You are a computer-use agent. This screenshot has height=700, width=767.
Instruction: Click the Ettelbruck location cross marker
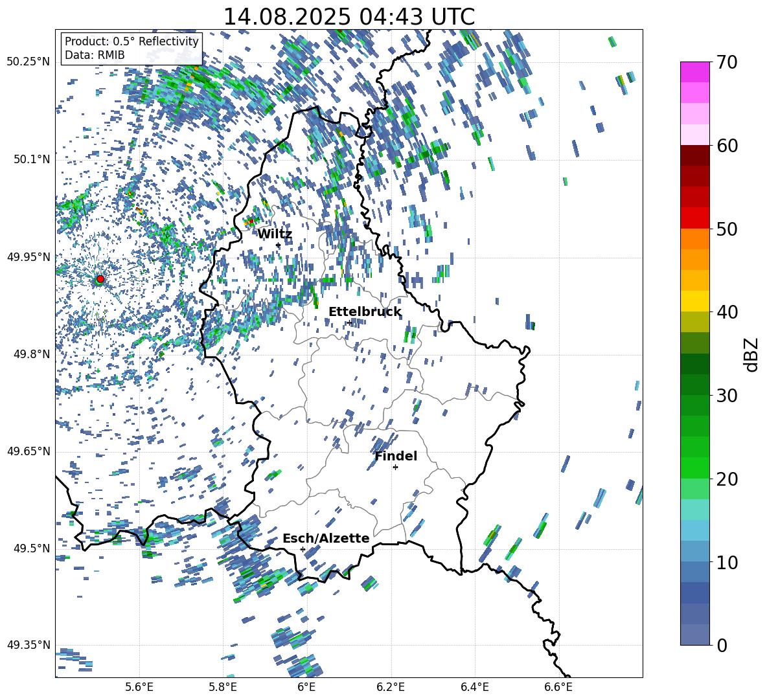(349, 322)
